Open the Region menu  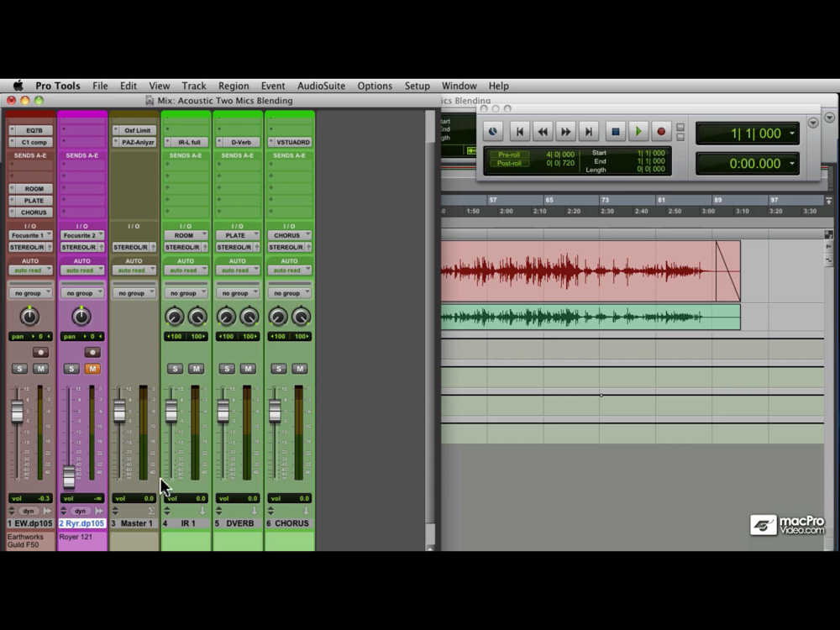point(234,86)
